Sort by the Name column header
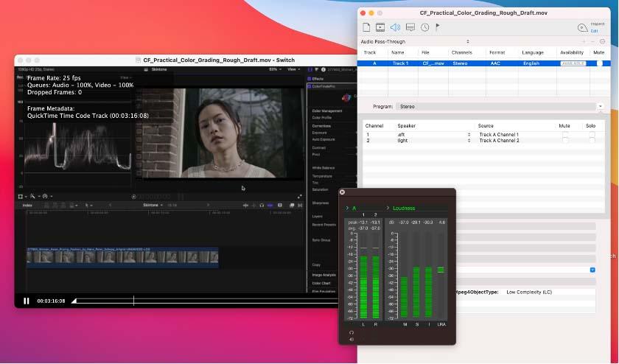The height and width of the screenshot is (364, 619). (x=397, y=52)
